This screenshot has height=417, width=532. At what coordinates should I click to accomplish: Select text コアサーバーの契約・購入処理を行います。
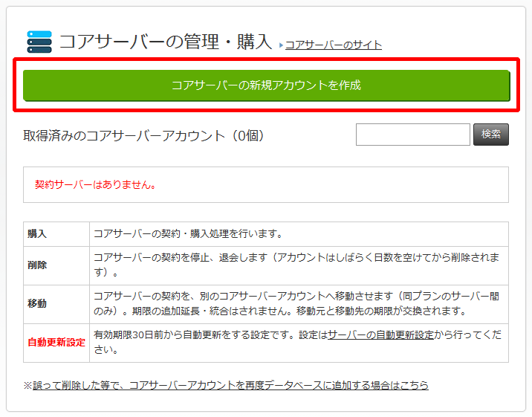189,234
